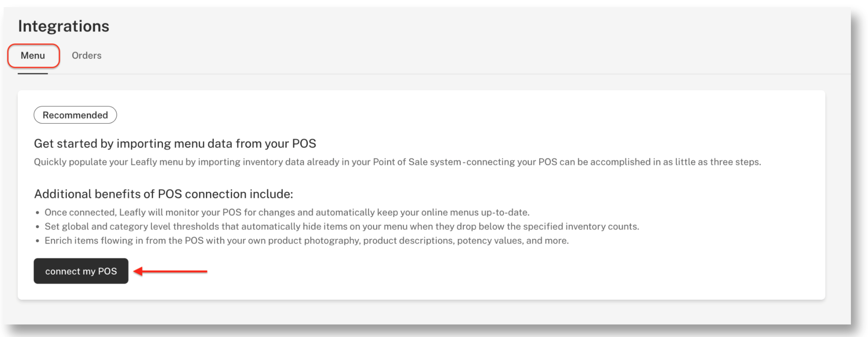Click the 'Quickly populate your Leafly menu' paragraph
This screenshot has height=337, width=868.
(397, 162)
